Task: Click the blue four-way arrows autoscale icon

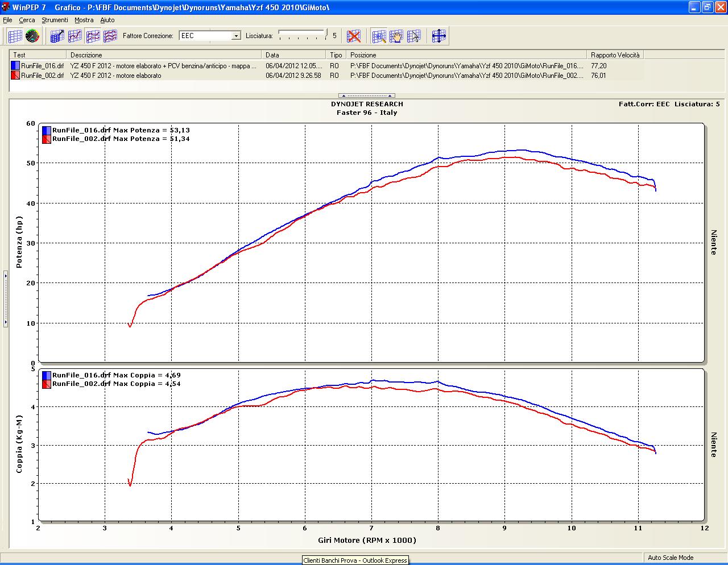Action: 439,36
